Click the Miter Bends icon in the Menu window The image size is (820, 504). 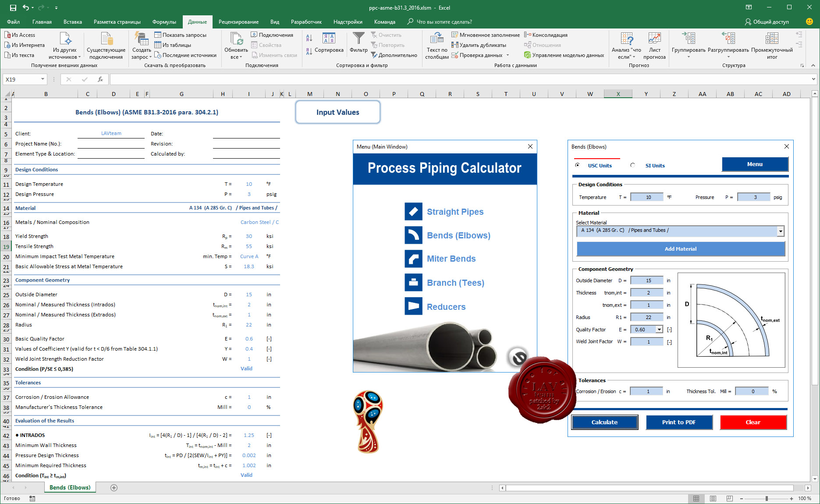click(413, 259)
